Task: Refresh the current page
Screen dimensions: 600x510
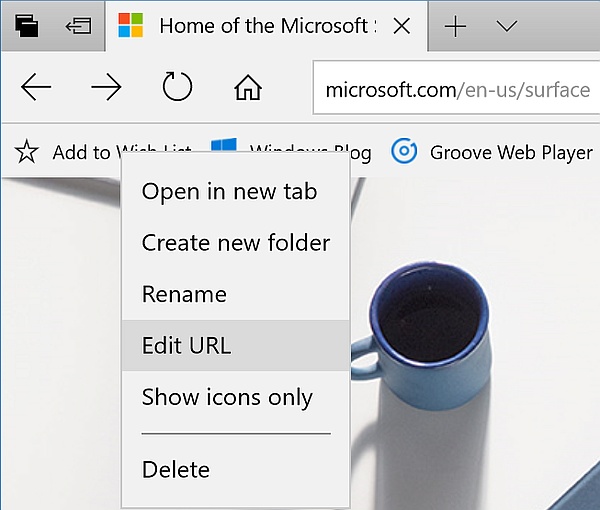Action: [177, 89]
